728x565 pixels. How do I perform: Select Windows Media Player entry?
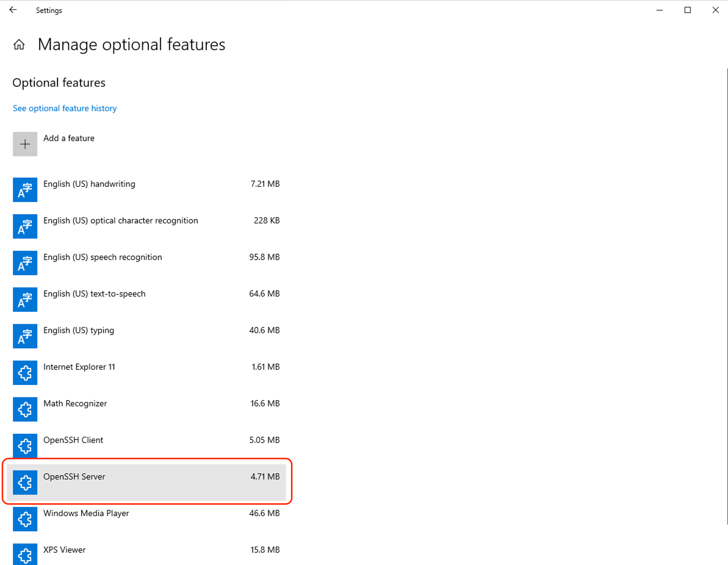(146, 519)
